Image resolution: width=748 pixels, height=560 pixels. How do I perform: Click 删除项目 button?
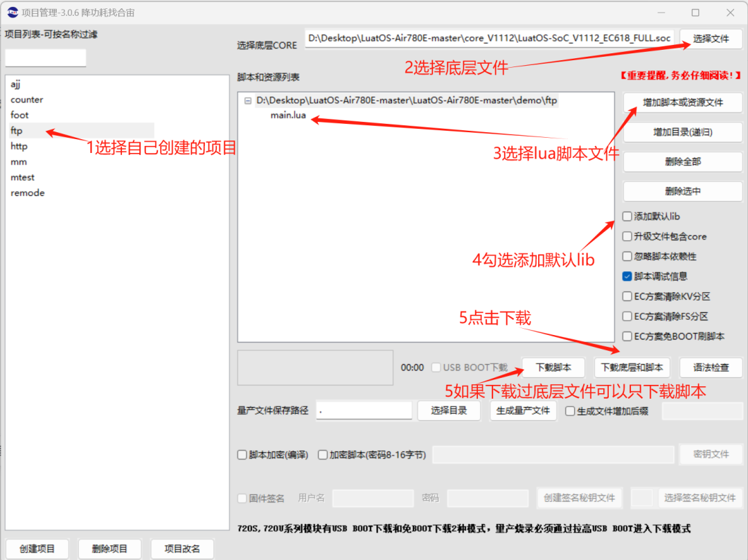click(x=109, y=549)
